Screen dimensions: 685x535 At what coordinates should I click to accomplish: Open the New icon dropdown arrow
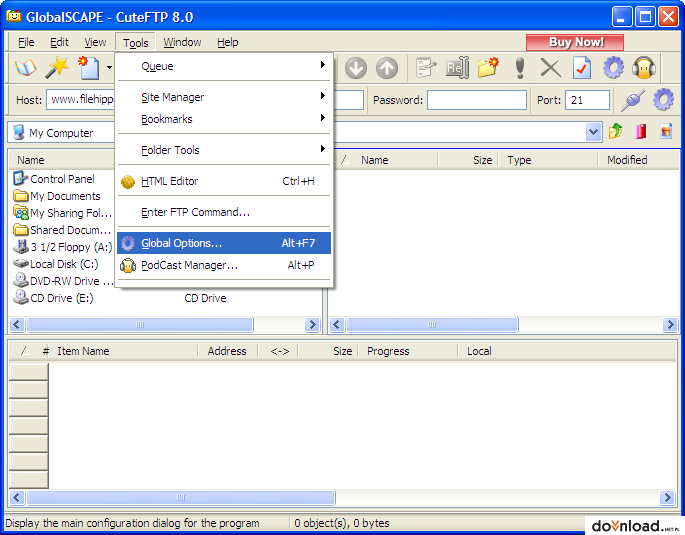point(109,68)
